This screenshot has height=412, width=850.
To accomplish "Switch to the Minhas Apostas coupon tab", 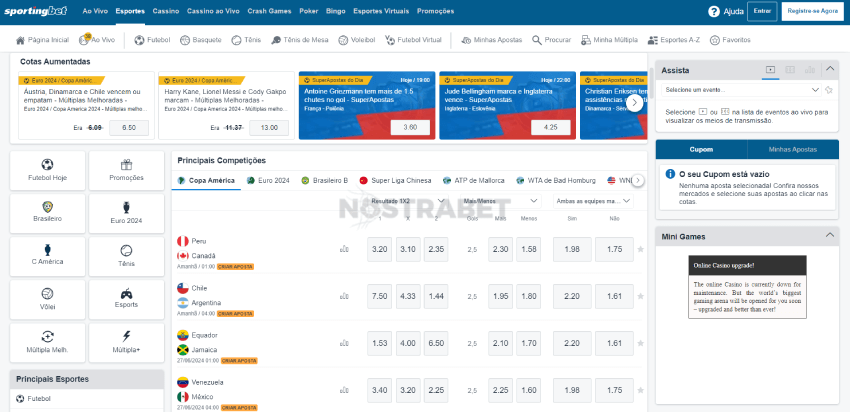I will [x=793, y=150].
